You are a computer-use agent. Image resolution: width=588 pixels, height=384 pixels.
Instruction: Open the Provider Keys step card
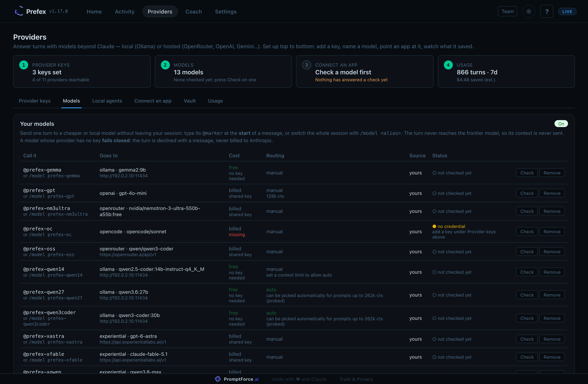(82, 71)
